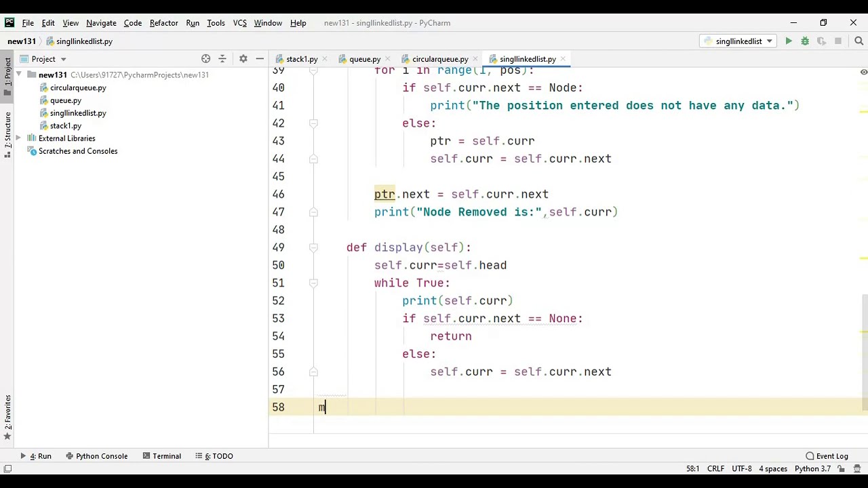Open the Tools menu
Image resolution: width=868 pixels, height=488 pixels.
click(216, 23)
